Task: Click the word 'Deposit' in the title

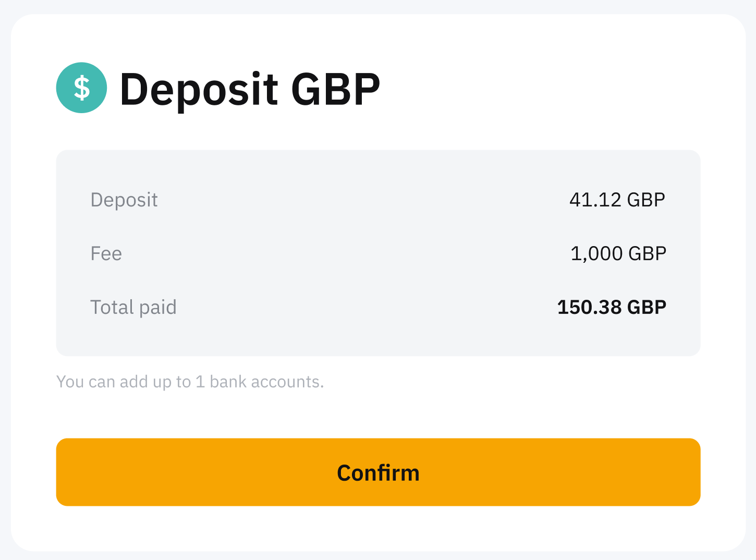Action: [x=199, y=89]
